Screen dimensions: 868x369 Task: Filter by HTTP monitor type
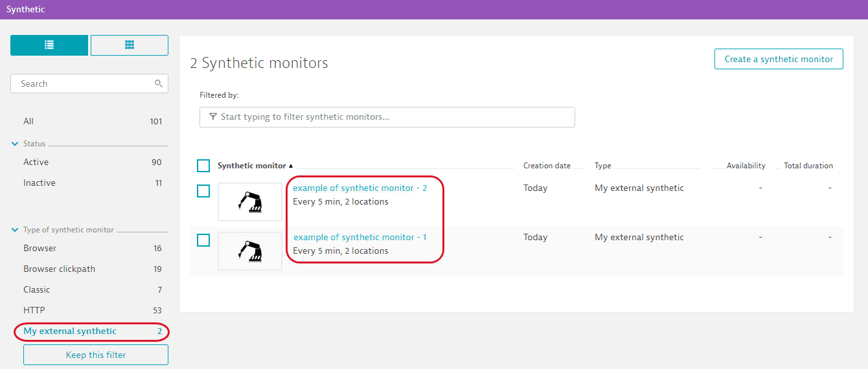pyautogui.click(x=34, y=311)
